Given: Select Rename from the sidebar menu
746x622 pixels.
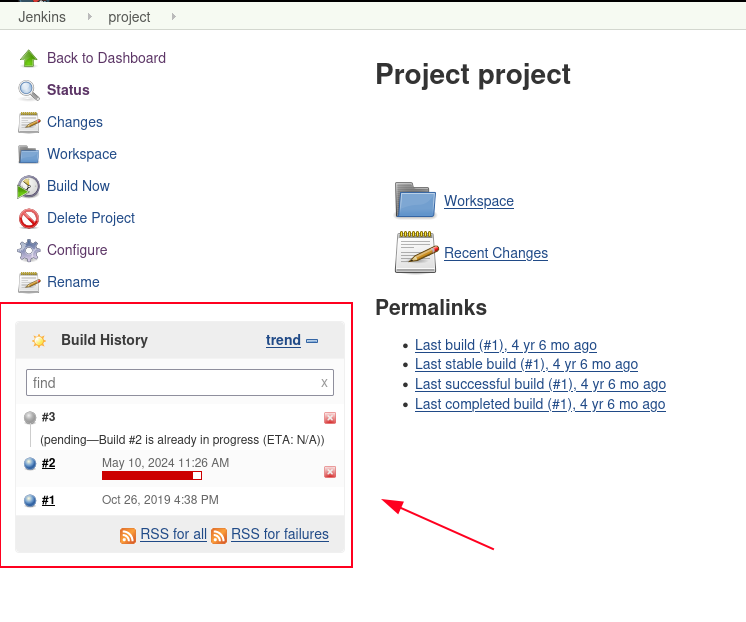Looking at the screenshot, I should pyautogui.click(x=73, y=282).
